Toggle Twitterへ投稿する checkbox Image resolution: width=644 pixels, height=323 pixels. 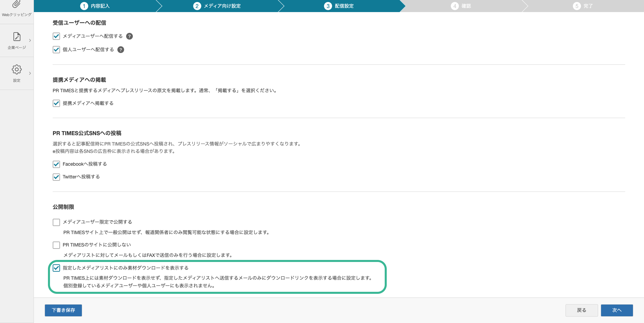56,177
